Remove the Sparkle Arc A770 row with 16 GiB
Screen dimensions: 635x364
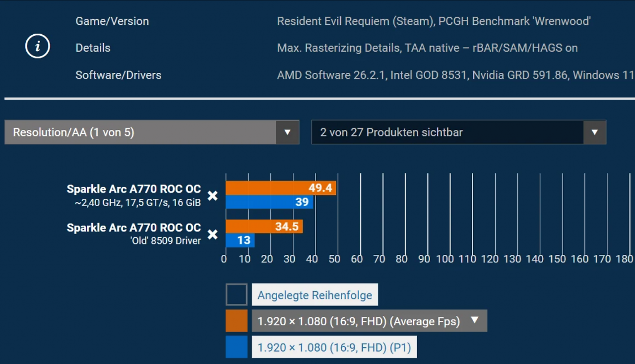(212, 195)
